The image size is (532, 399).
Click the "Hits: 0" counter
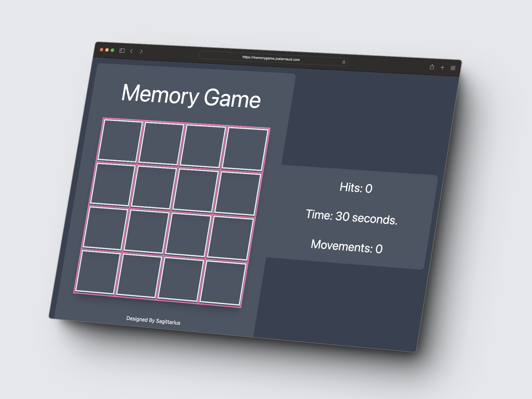(x=356, y=188)
